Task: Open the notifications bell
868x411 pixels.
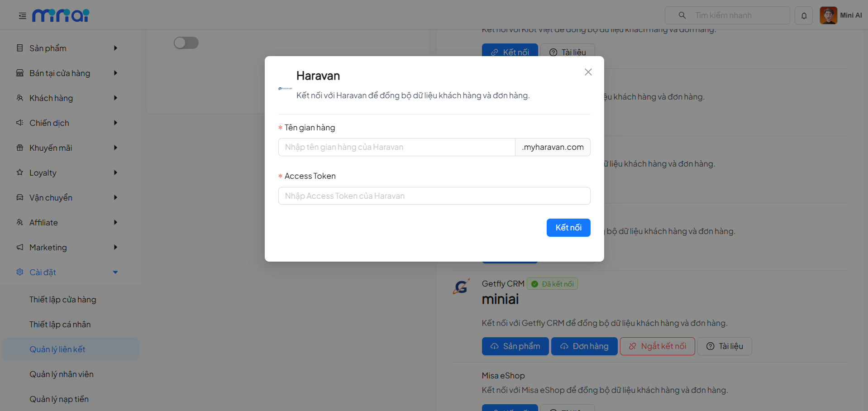Action: point(804,15)
